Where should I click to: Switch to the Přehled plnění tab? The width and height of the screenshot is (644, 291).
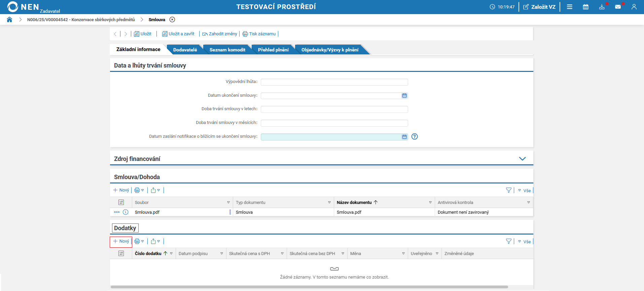tap(273, 50)
